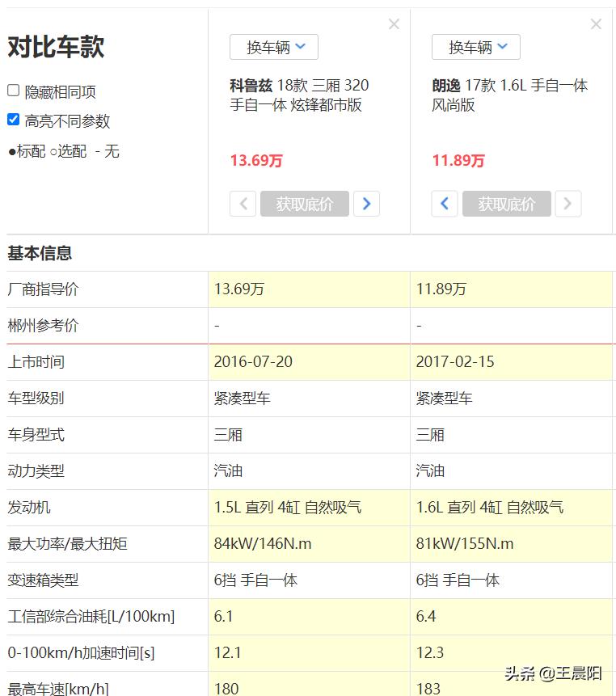Click the red 13.69万 price

pos(256,160)
